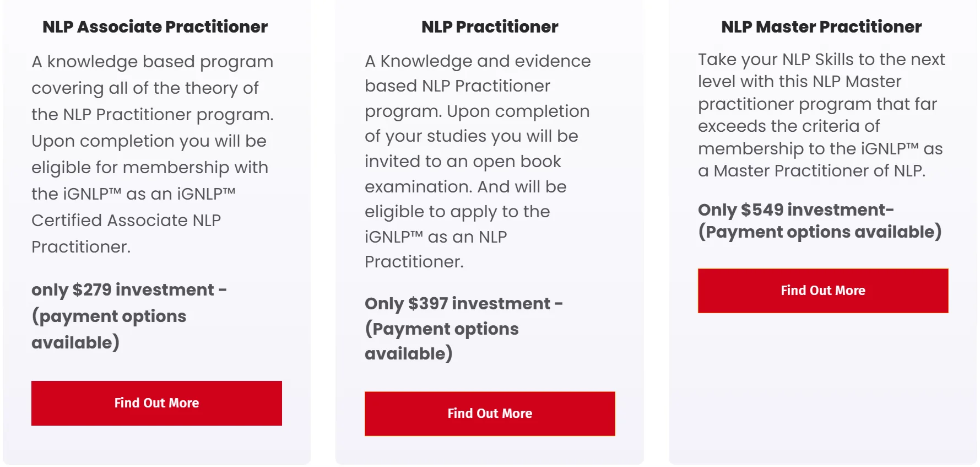
Task: Click the "Certified Associate NLP" text line
Action: (126, 221)
